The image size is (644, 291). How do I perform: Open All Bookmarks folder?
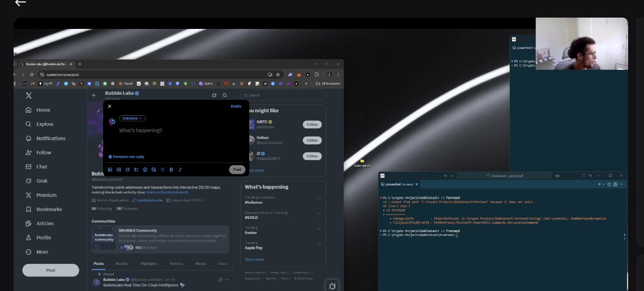pyautogui.click(x=328, y=83)
